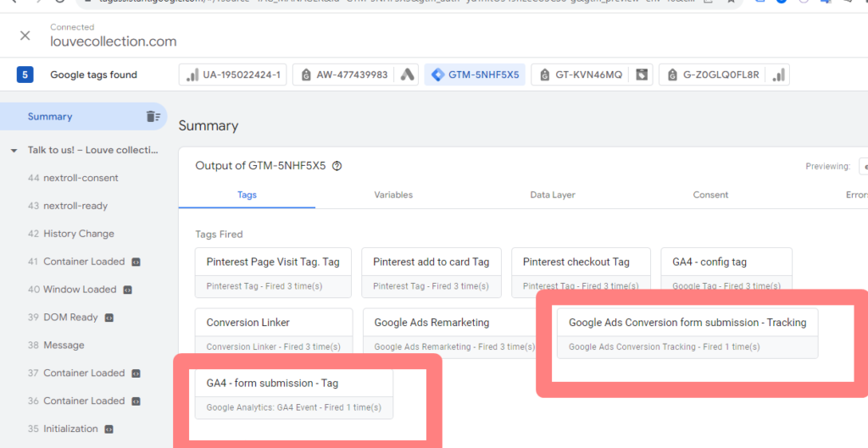The height and width of the screenshot is (448, 868).
Task: Click the tag icon left of G-Z0GLQ0FL8R
Action: tap(672, 75)
